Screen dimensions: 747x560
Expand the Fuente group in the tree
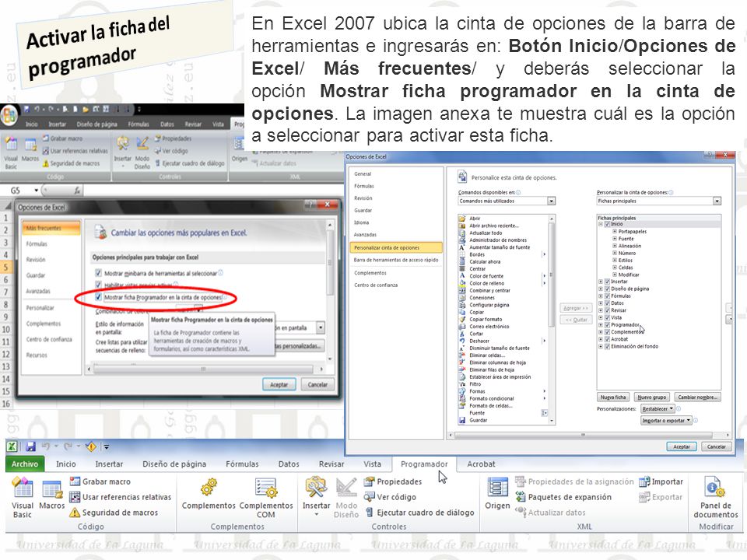[x=615, y=239]
